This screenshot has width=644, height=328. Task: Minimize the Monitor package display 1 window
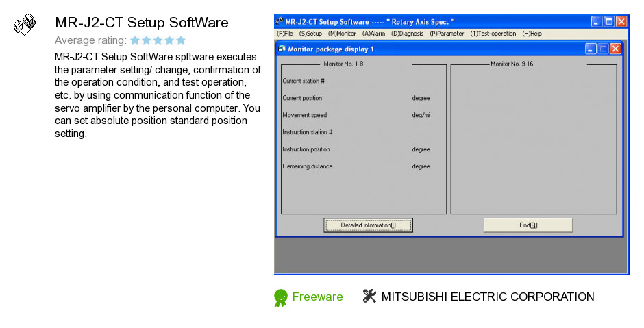[591, 49]
